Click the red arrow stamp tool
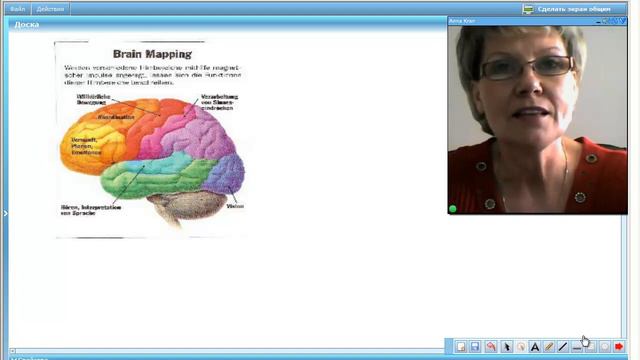640x360 pixels. pos(619,347)
